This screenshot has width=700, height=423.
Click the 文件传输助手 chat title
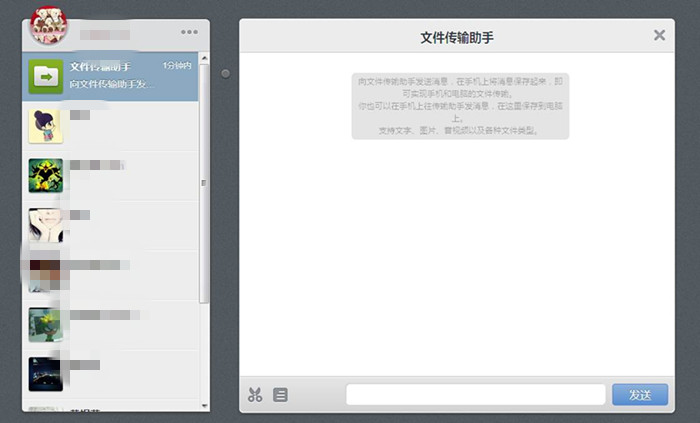click(457, 37)
